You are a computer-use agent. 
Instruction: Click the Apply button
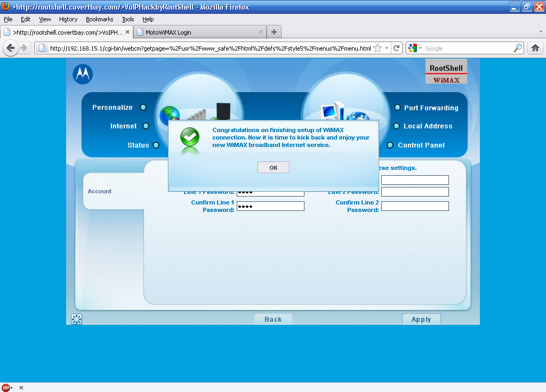pyautogui.click(x=421, y=319)
